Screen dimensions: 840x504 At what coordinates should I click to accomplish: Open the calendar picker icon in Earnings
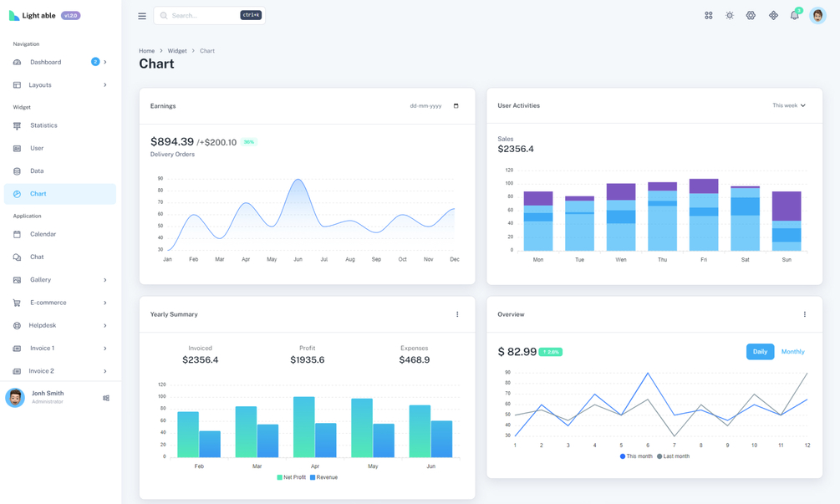(x=456, y=106)
